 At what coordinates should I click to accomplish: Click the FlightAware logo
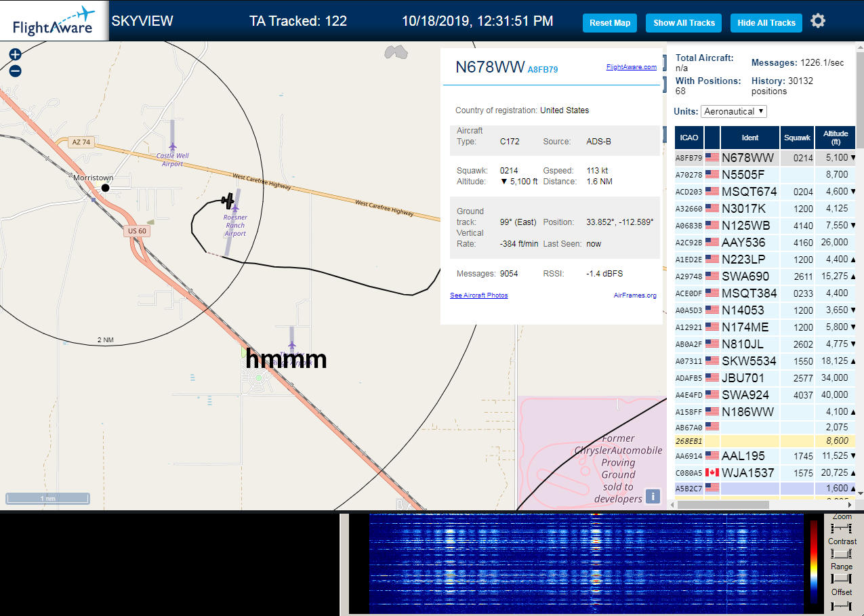coord(54,21)
